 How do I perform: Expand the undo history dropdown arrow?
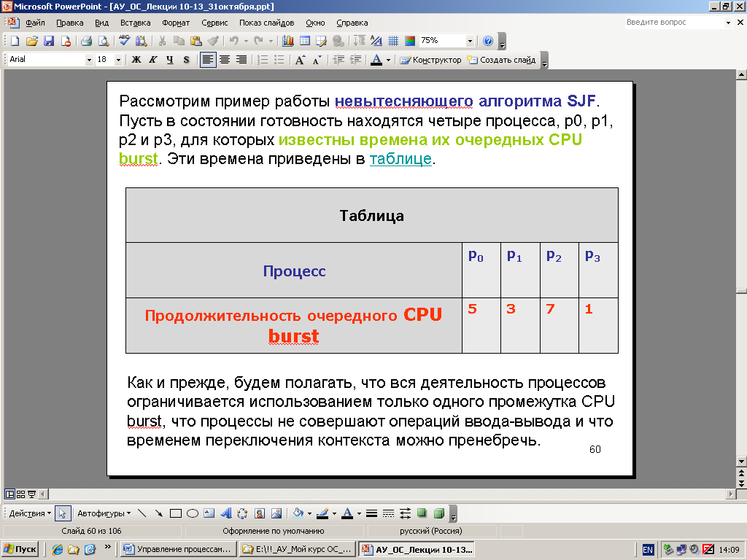click(x=246, y=41)
